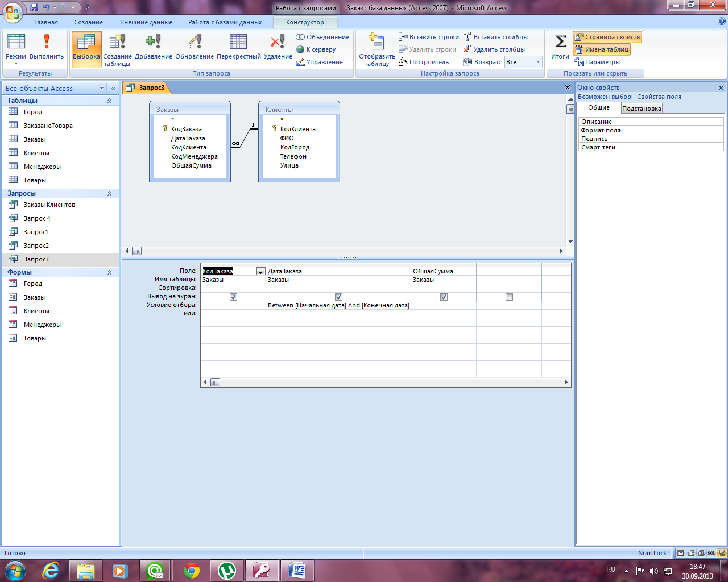Open Access help icon

pyautogui.click(x=722, y=22)
